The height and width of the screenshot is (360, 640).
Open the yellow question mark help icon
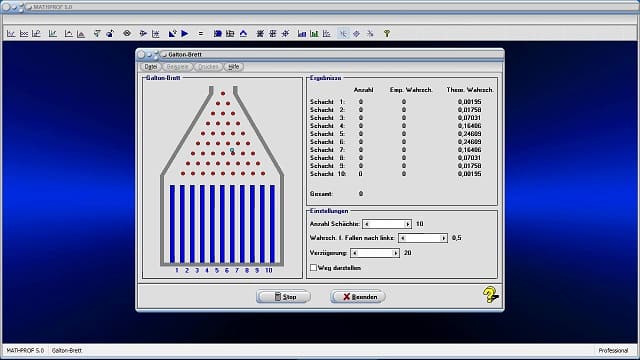click(x=490, y=294)
